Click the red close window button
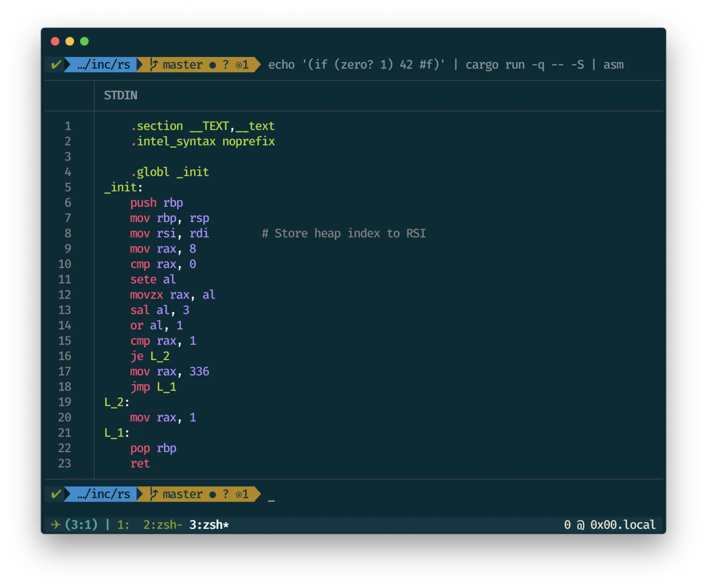The image size is (707, 588). (x=55, y=41)
